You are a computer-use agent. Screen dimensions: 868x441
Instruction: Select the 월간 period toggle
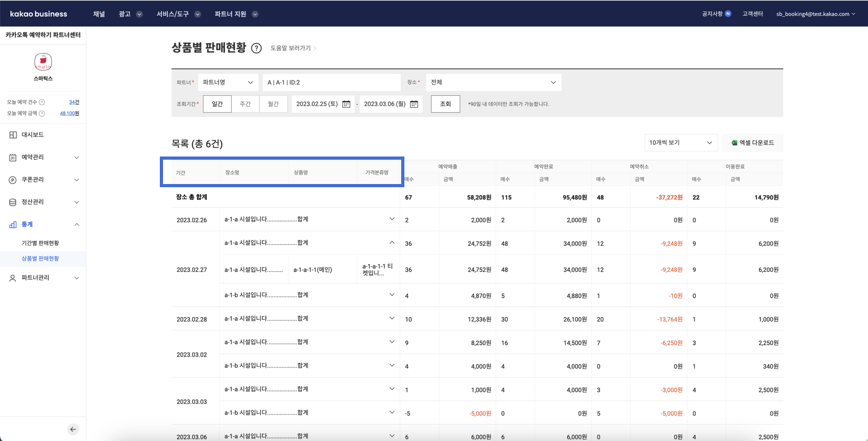[x=273, y=104]
